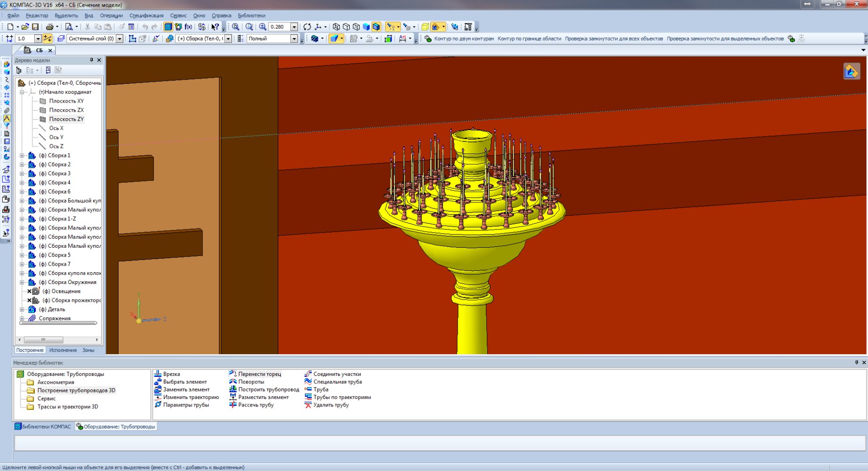Expand the Сборка 1 tree node
Viewport: 868px width, 471px height.
(x=22, y=155)
